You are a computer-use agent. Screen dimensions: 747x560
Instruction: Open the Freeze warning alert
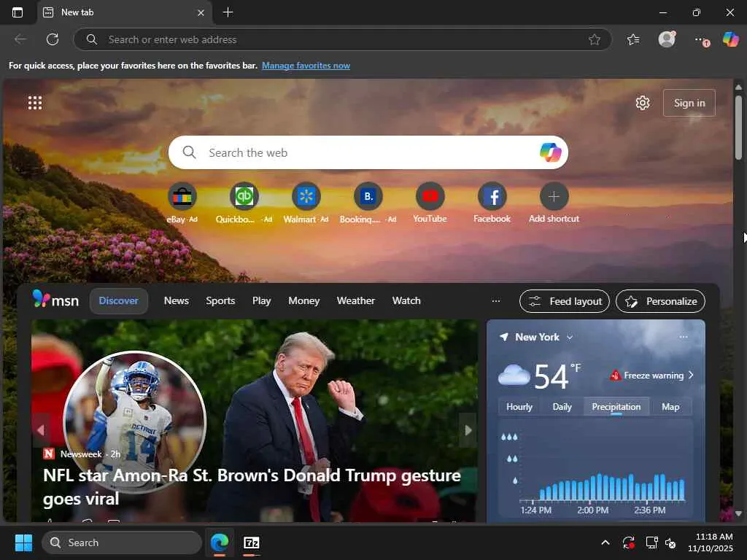click(651, 376)
